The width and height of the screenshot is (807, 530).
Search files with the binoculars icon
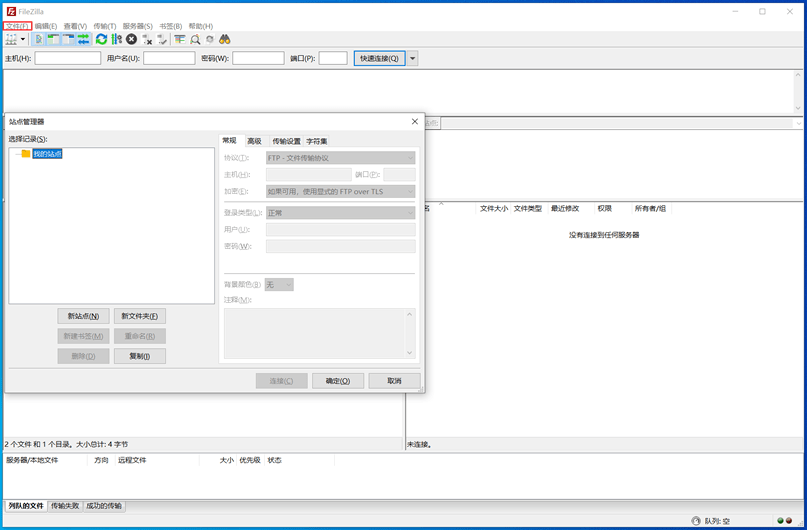tap(224, 39)
